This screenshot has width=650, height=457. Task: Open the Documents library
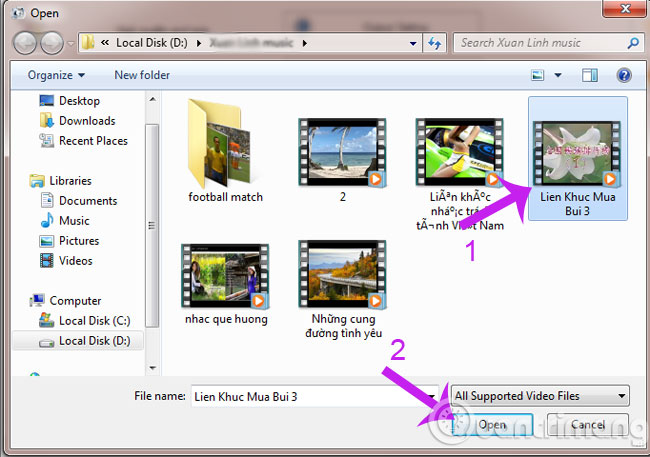point(88,201)
